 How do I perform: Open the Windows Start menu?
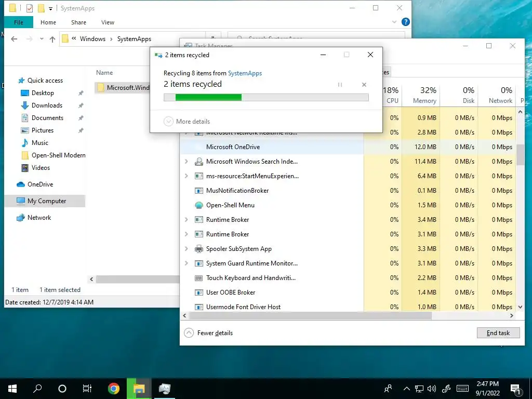pyautogui.click(x=12, y=389)
